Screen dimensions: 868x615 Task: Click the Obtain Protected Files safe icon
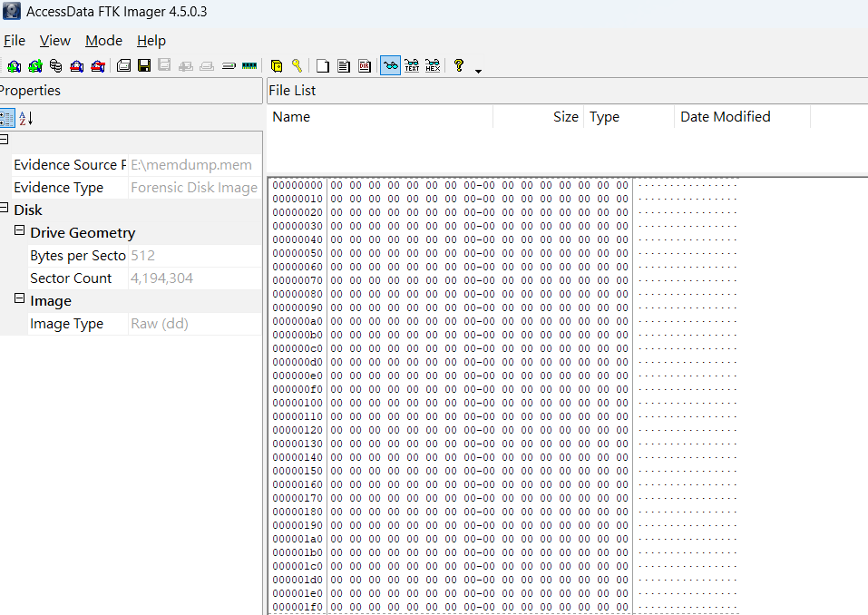click(x=277, y=66)
